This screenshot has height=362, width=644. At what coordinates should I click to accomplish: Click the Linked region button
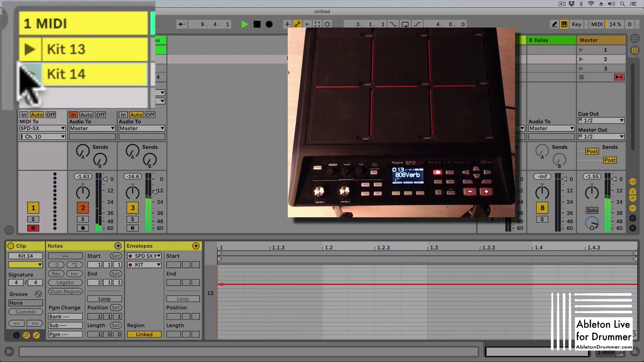click(x=144, y=334)
